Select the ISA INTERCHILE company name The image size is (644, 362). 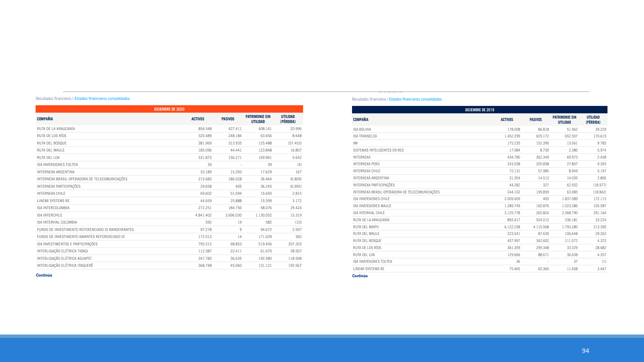(50, 215)
